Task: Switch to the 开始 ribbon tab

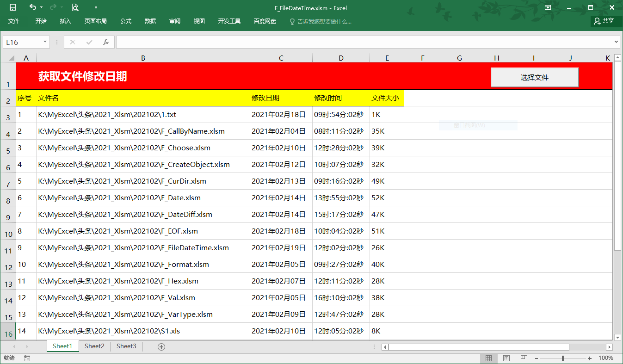Action: coord(41,21)
